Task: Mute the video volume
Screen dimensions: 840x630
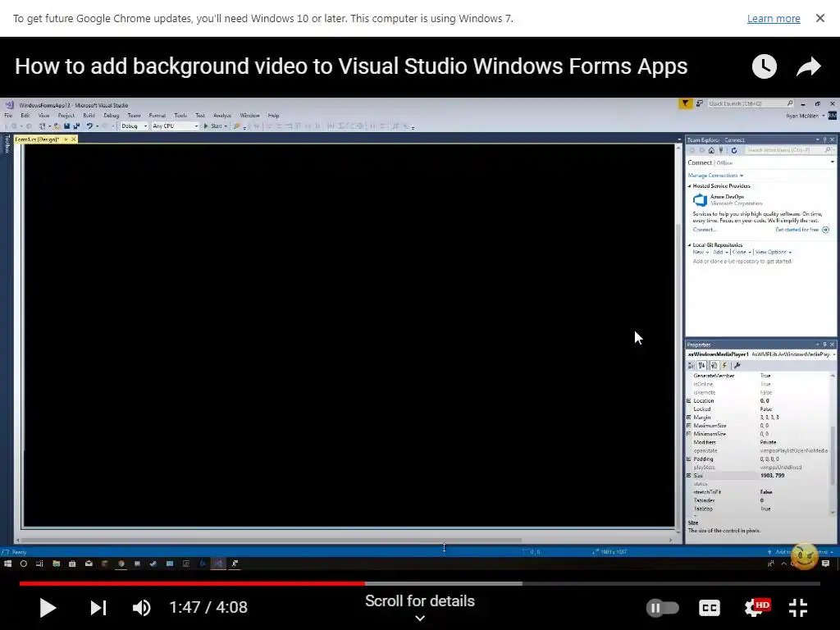Action: 141,608
